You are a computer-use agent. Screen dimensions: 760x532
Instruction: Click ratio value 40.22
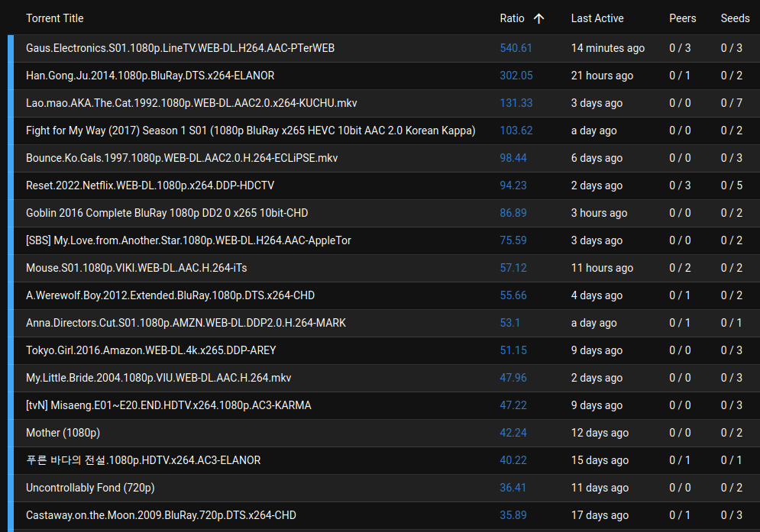click(513, 460)
